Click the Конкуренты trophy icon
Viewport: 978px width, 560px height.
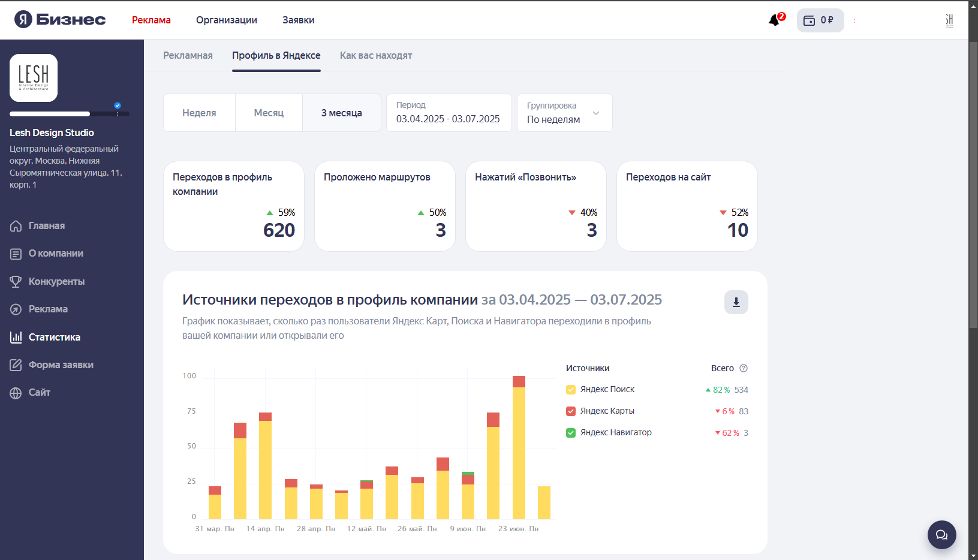point(16,282)
